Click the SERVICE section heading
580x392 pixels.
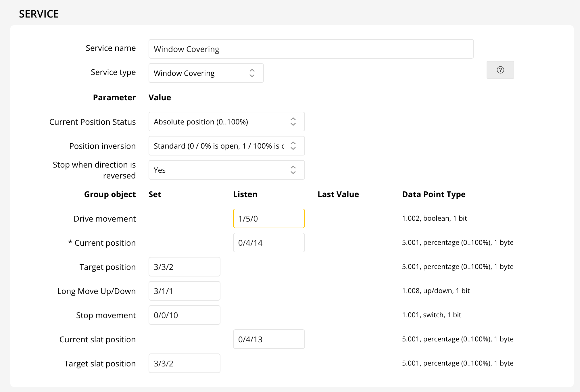39,14
